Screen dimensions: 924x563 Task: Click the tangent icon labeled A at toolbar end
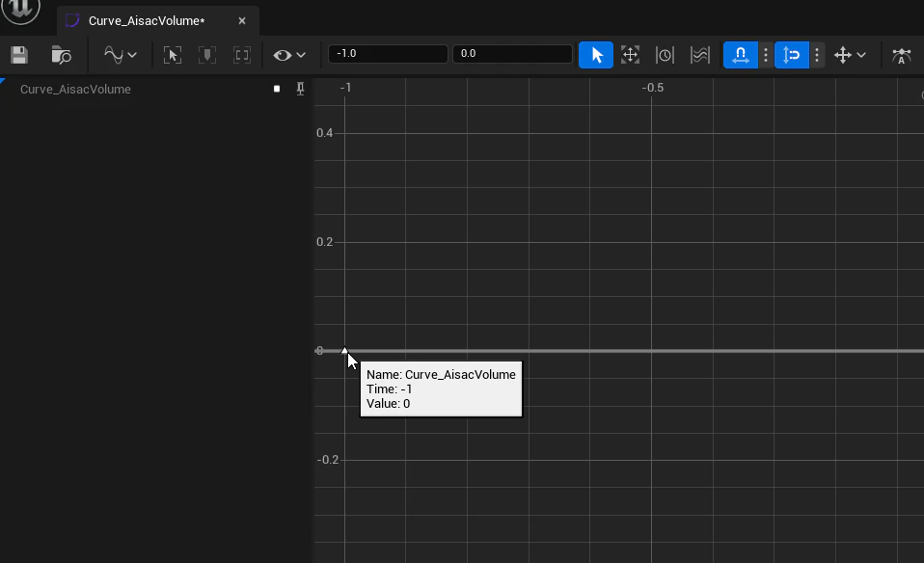point(901,55)
